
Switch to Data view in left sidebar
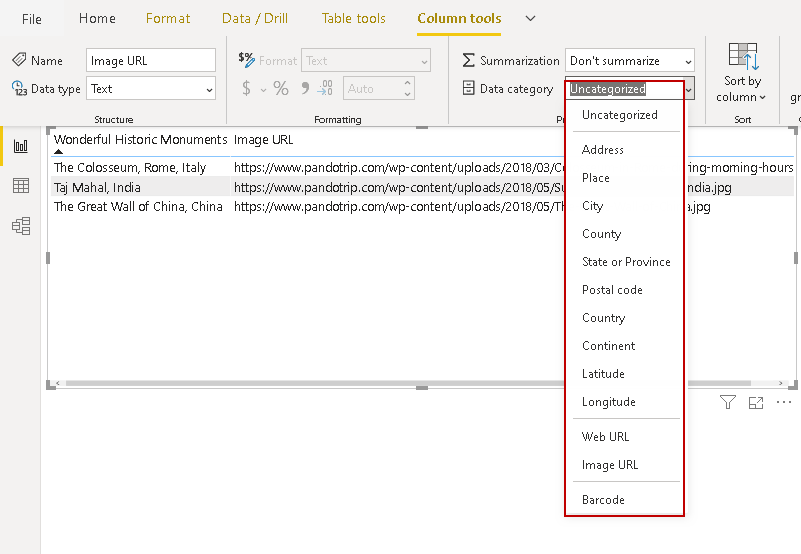20,186
